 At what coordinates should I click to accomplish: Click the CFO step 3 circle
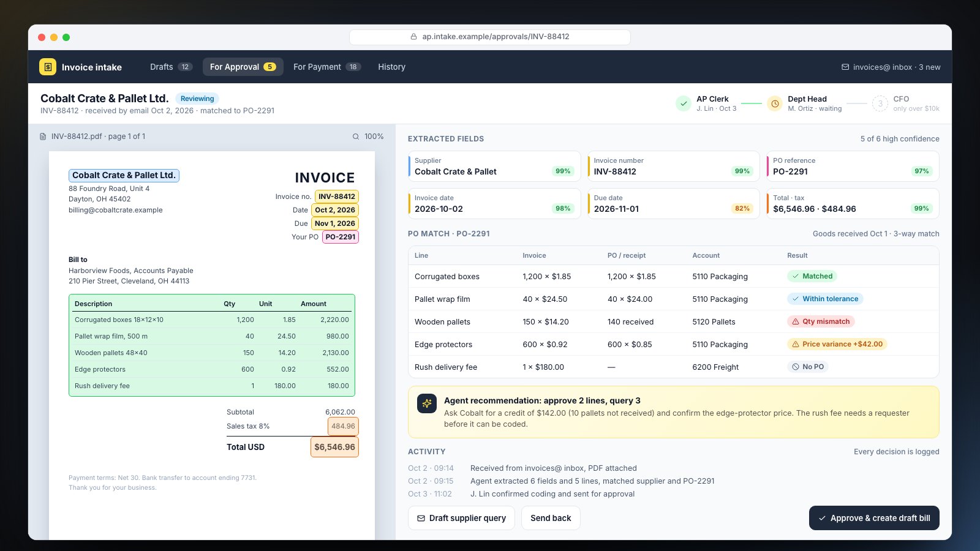coord(880,103)
